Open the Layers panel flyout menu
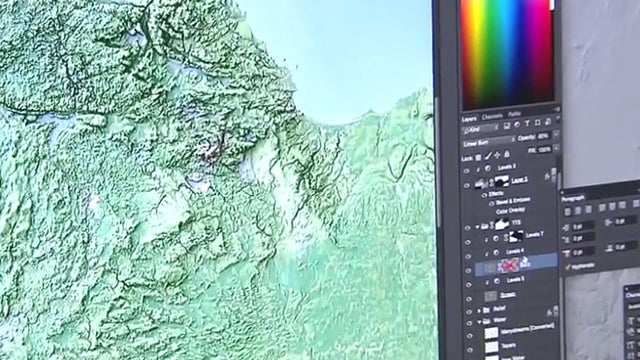 [557, 109]
